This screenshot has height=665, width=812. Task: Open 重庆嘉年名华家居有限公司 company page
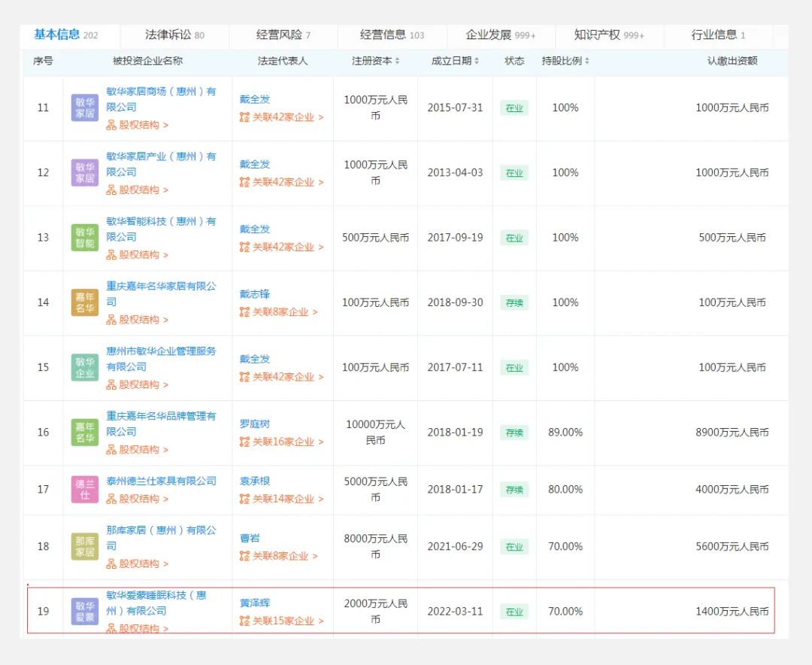click(161, 293)
